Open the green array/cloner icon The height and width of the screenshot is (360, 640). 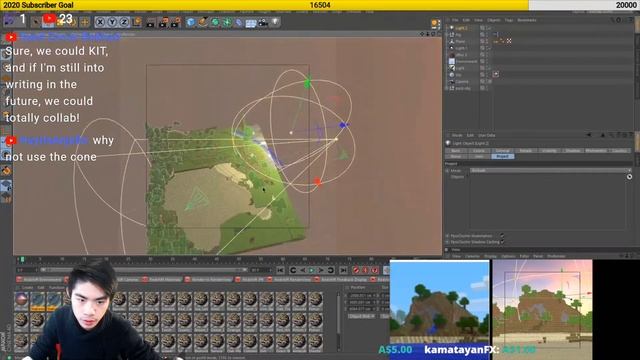tap(227, 22)
